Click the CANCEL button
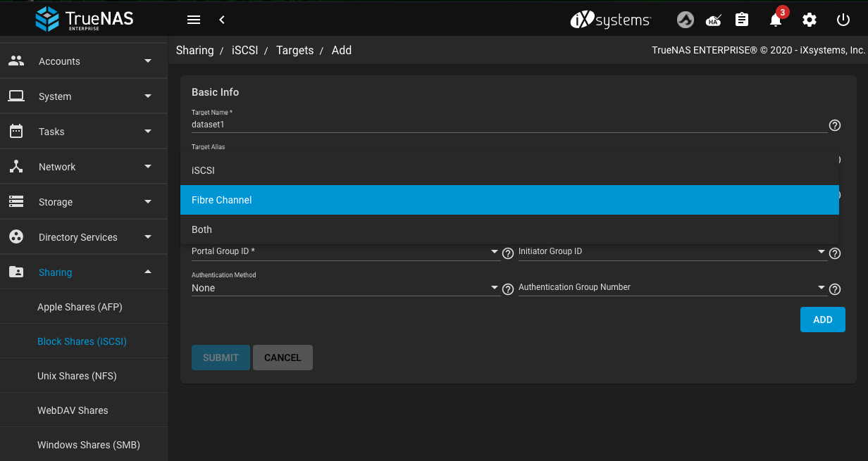The height and width of the screenshot is (461, 868). click(x=283, y=358)
